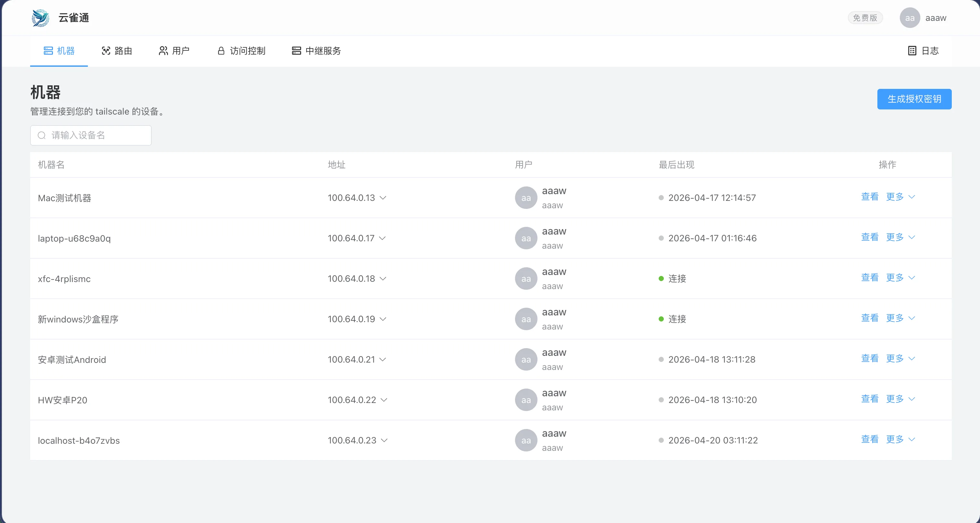Image resolution: width=980 pixels, height=523 pixels.
Task: Select the 路由 (routes) tab icon
Action: pyautogui.click(x=106, y=51)
